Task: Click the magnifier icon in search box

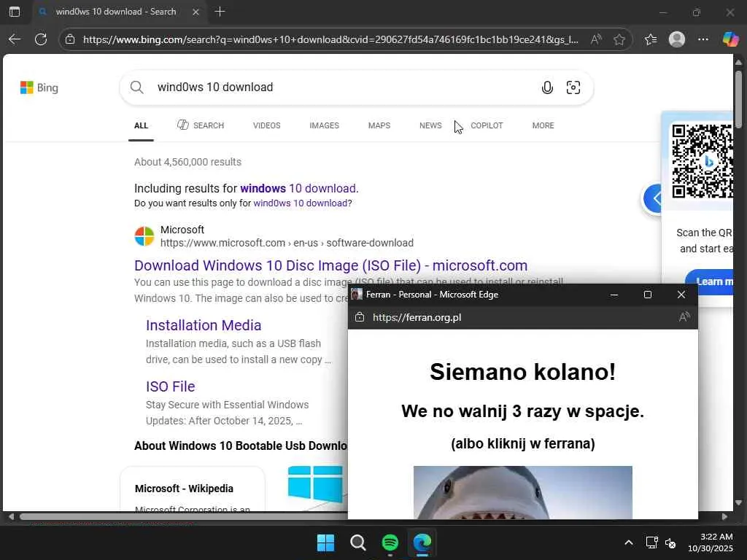Action: [x=136, y=87]
